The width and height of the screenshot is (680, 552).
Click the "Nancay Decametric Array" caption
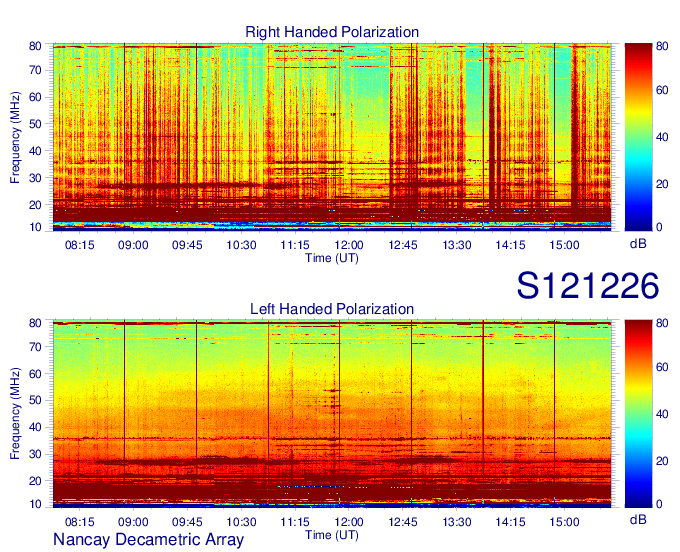click(148, 540)
